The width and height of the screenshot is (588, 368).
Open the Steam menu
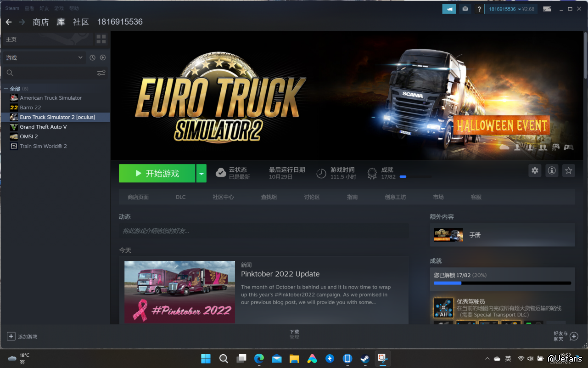point(12,8)
